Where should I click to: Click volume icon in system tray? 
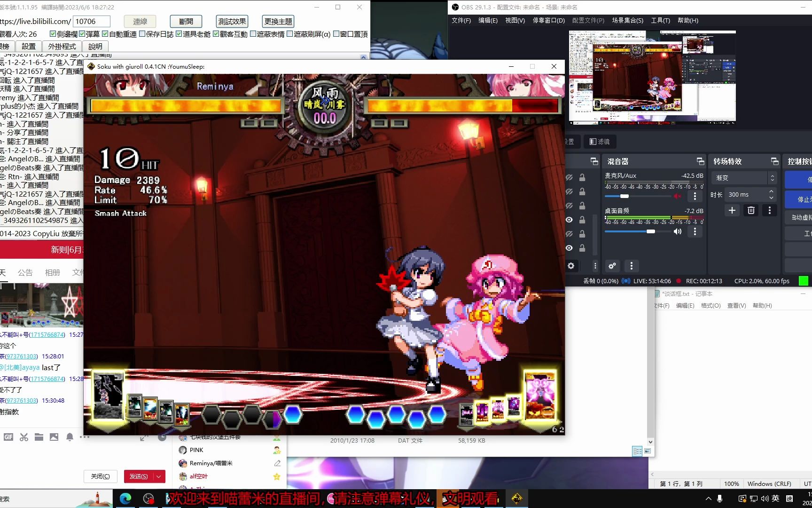[x=764, y=499]
